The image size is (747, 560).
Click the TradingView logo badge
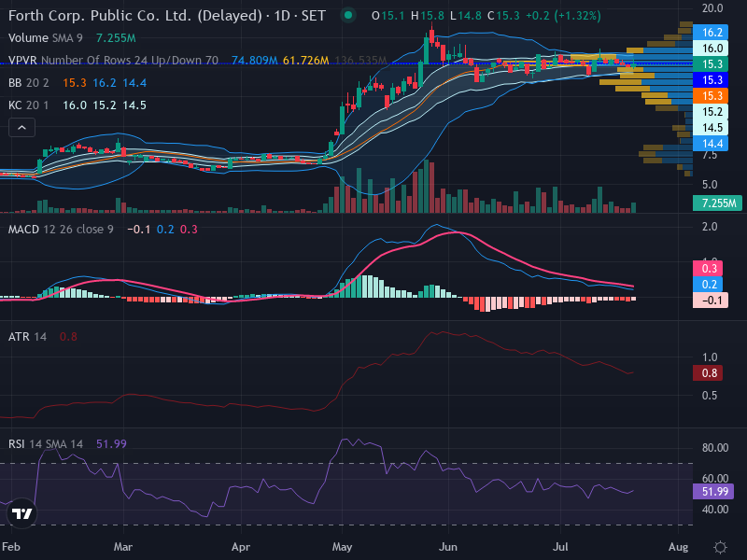21,513
